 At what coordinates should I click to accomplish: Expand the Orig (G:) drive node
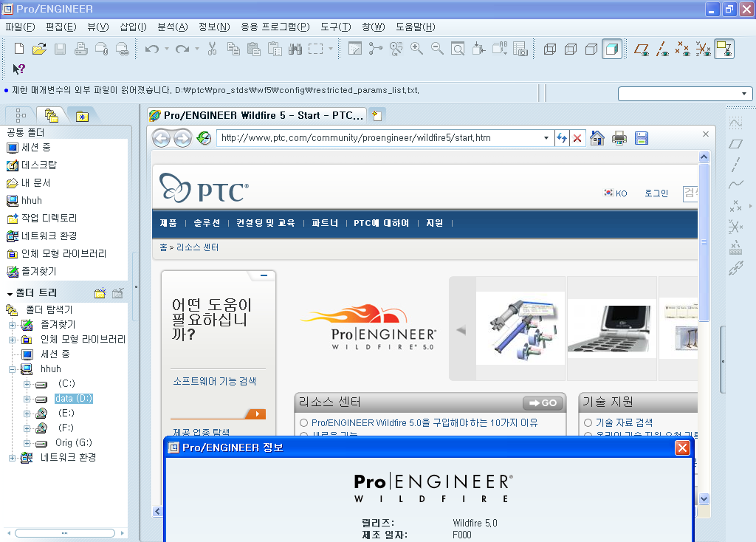(x=27, y=443)
